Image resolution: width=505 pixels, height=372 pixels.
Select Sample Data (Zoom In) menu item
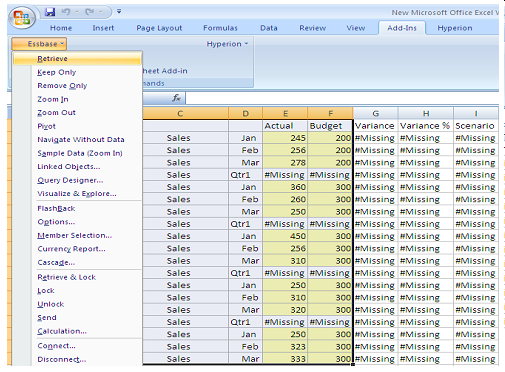[x=77, y=153]
